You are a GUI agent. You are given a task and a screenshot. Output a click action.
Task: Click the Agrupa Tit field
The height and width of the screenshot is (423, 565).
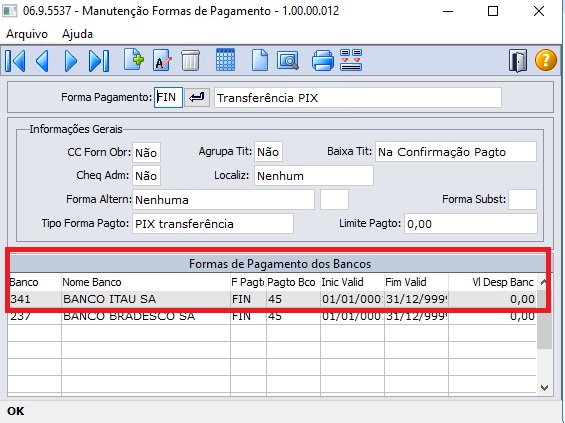coord(268,152)
